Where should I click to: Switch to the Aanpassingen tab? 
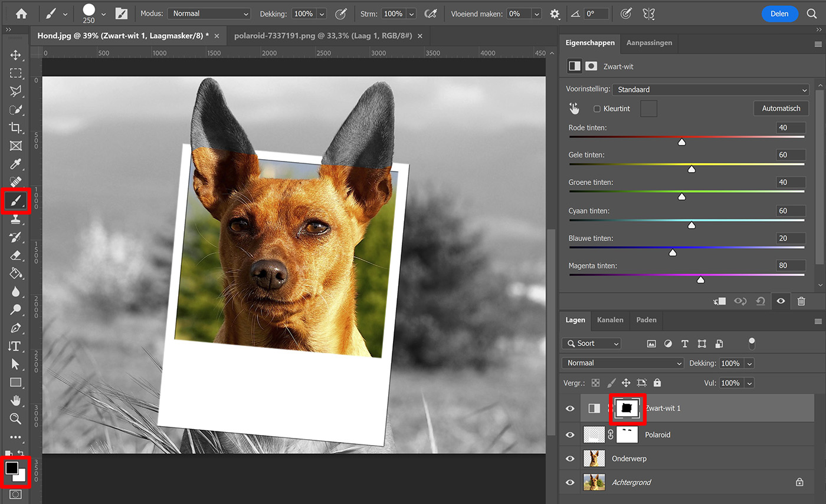click(x=648, y=43)
